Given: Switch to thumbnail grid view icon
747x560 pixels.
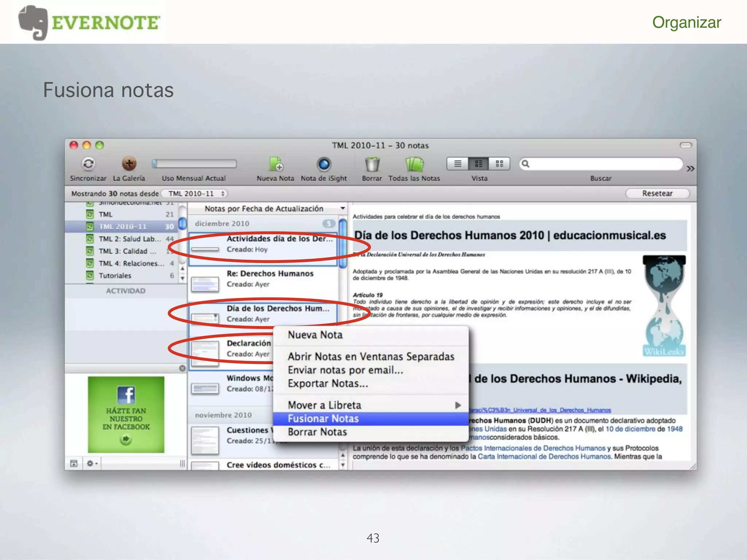Looking at the screenshot, I should click(x=499, y=164).
